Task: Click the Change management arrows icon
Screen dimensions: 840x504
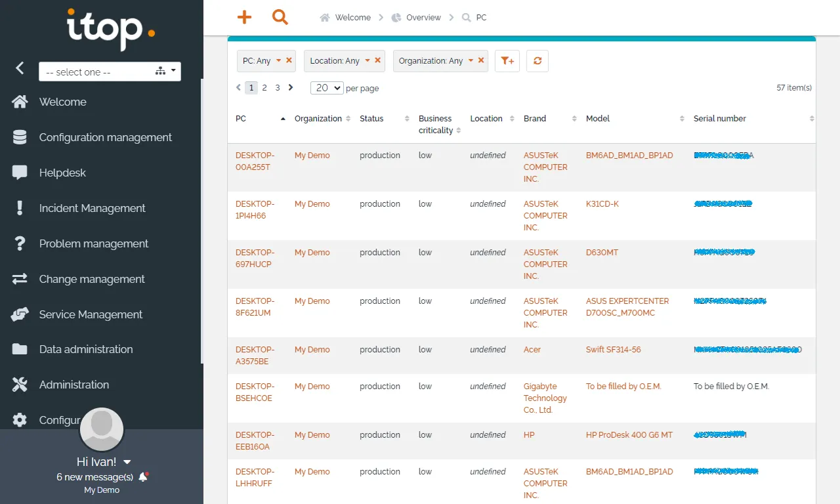Action: tap(20, 279)
